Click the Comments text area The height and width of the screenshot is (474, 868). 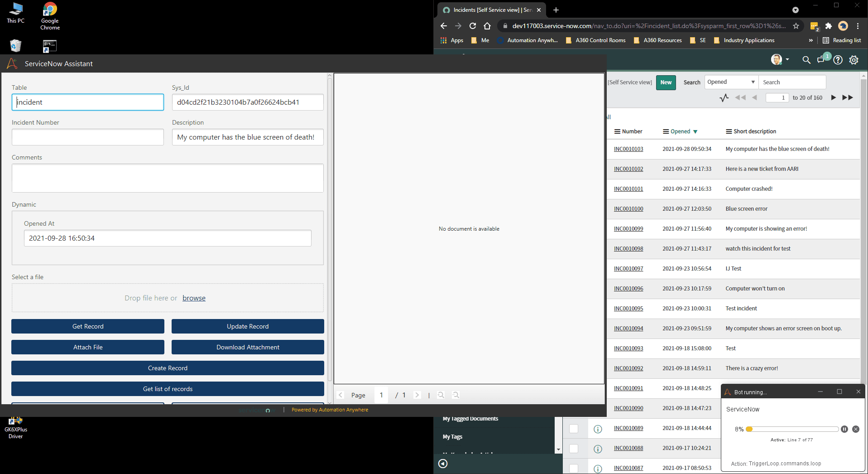(x=168, y=178)
